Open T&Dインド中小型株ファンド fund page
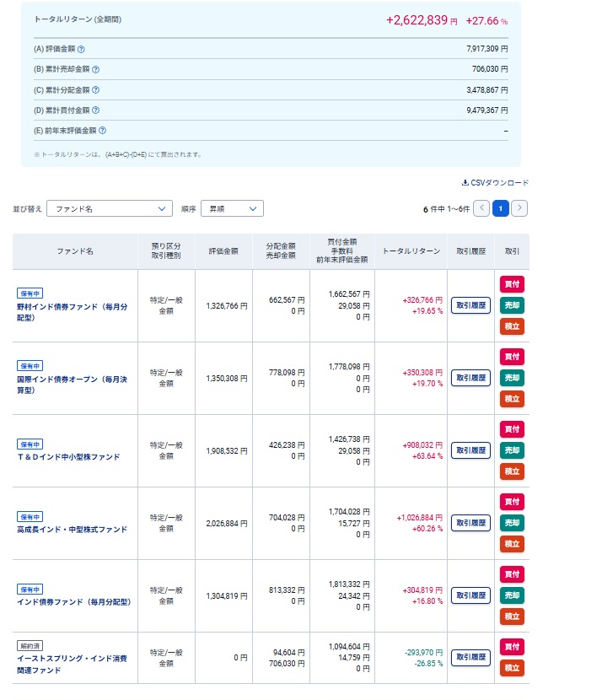 pyautogui.click(x=68, y=457)
